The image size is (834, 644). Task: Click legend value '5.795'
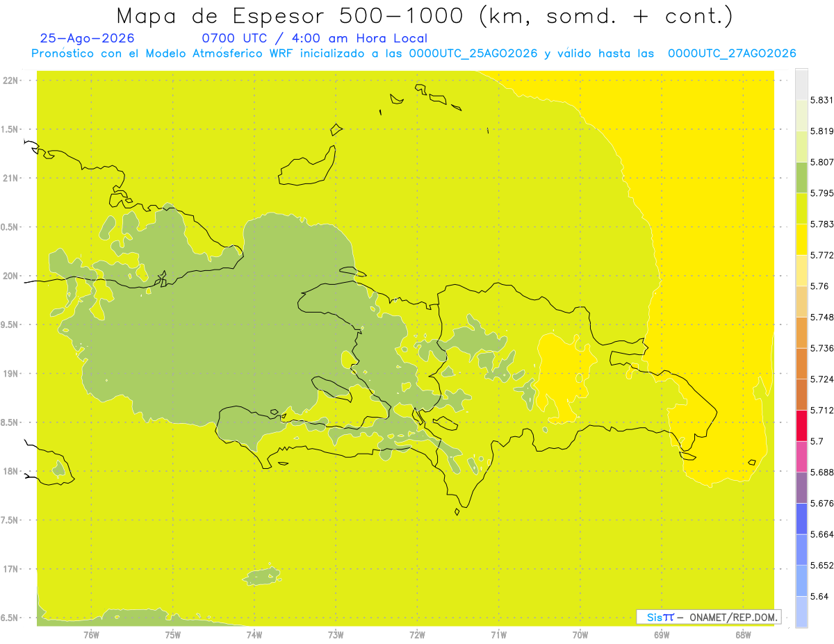[821, 193]
